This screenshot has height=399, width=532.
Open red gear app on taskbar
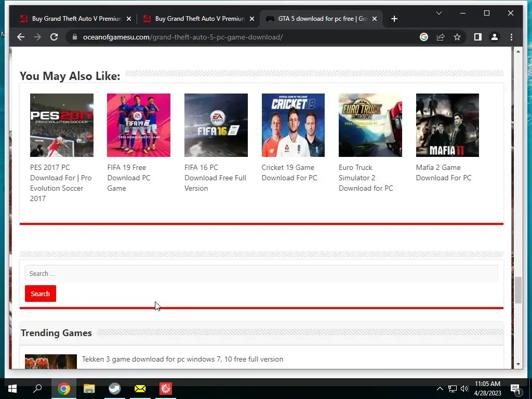[x=166, y=389]
